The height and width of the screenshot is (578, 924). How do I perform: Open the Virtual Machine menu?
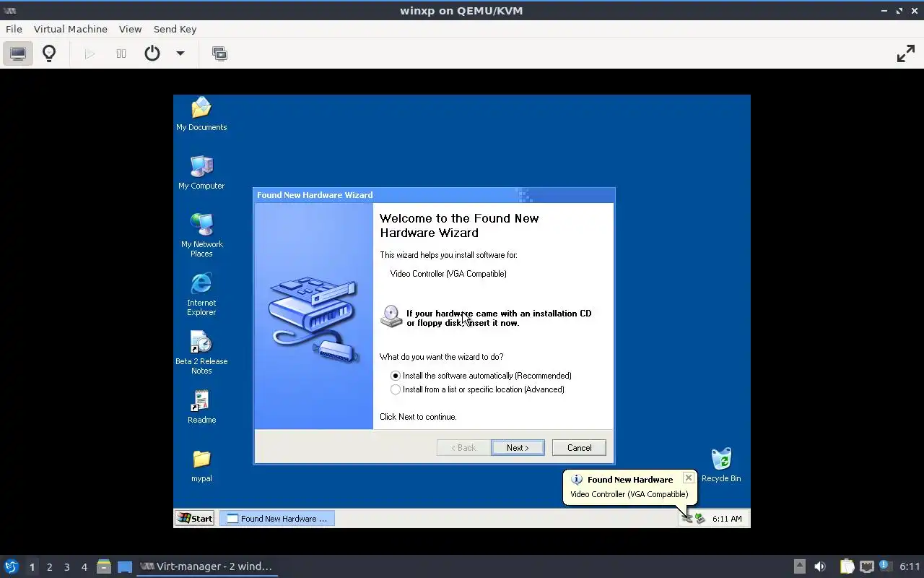point(71,29)
